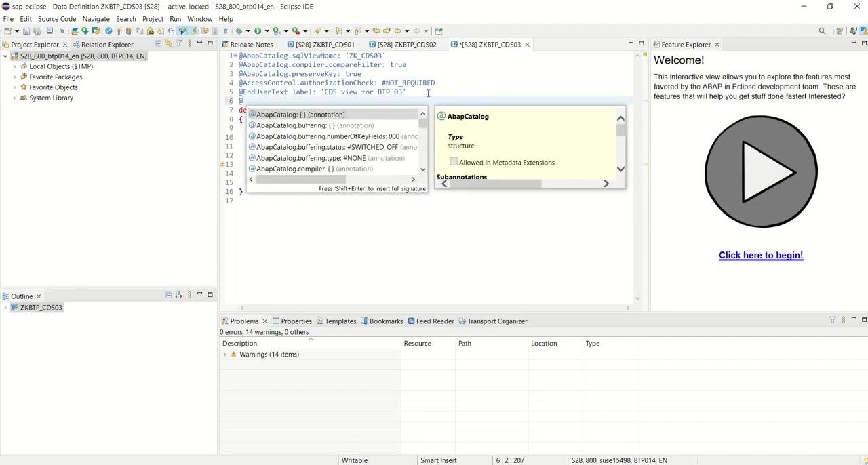The height and width of the screenshot is (465, 868).
Task: Expand the S28_800_btp014_en project node
Action: click(x=5, y=56)
